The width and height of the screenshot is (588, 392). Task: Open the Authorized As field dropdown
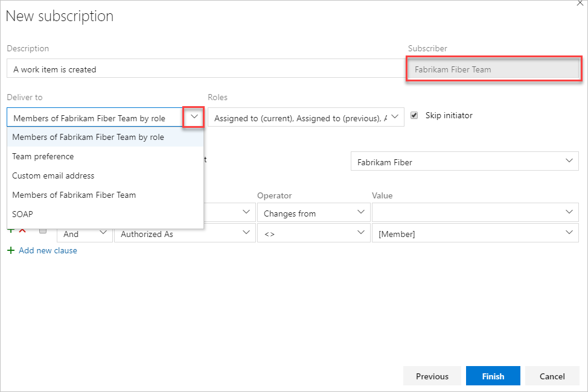click(185, 233)
